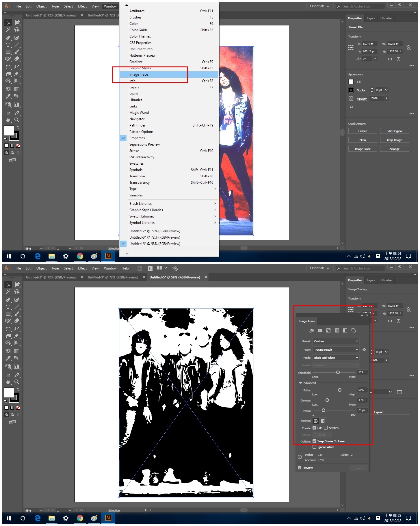Choose the Overlapping method button
This screenshot has width=420, height=526.
point(323,421)
